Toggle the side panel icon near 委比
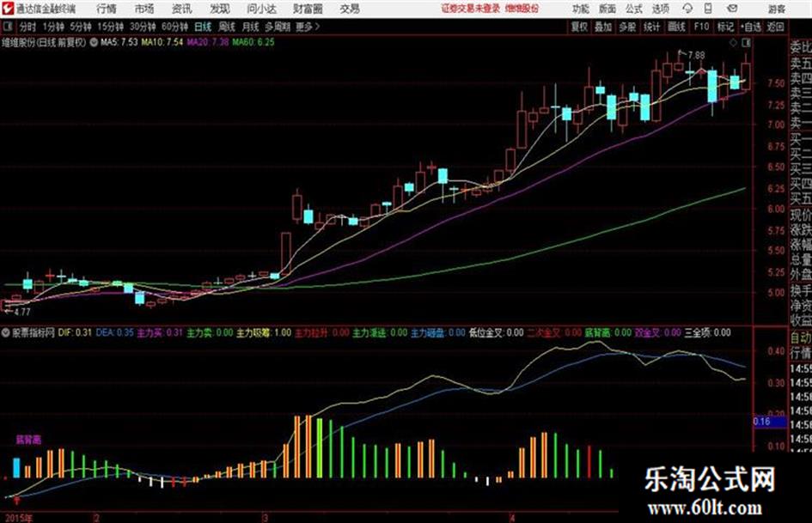 [x=746, y=42]
